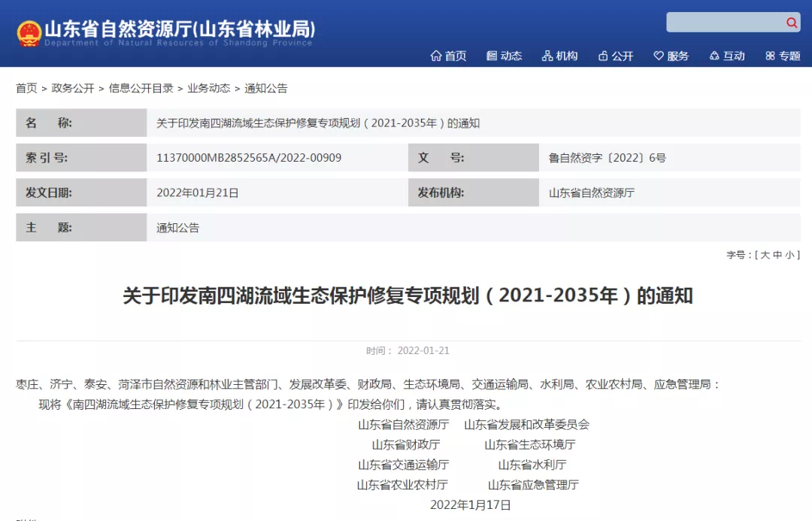
Task: Click the heart icon beside 服务
Action: coord(658,56)
